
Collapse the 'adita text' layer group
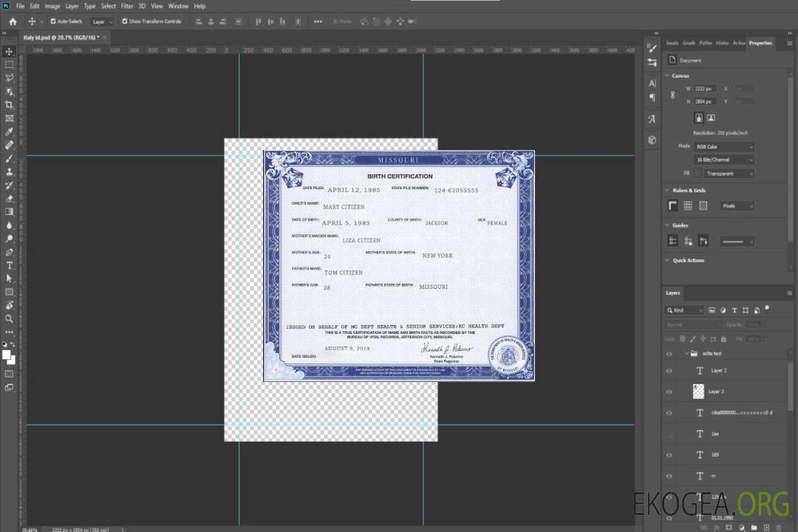click(686, 353)
